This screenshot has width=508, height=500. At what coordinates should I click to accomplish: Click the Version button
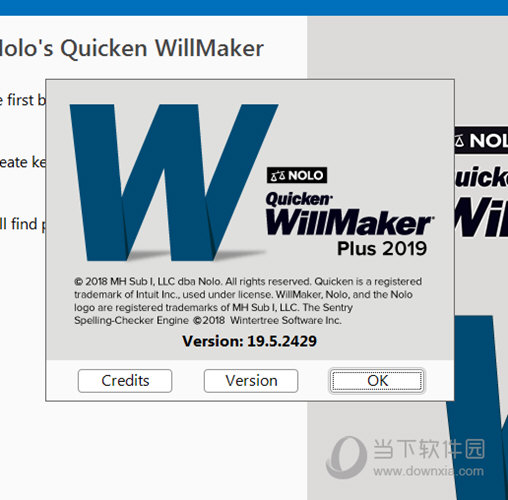click(x=251, y=381)
